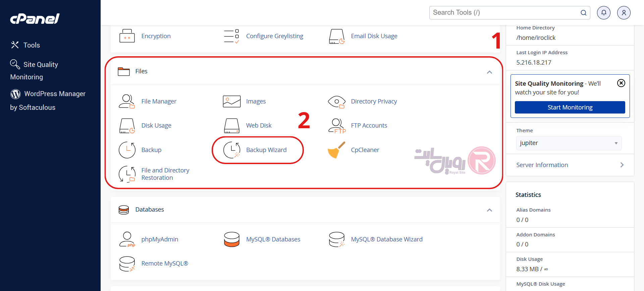
Task: Open Tools in the sidebar
Action: [x=31, y=45]
